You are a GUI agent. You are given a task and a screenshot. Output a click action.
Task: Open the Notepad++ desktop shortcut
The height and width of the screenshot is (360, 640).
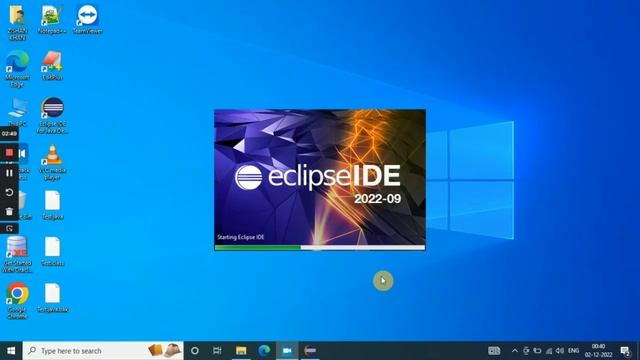point(52,20)
